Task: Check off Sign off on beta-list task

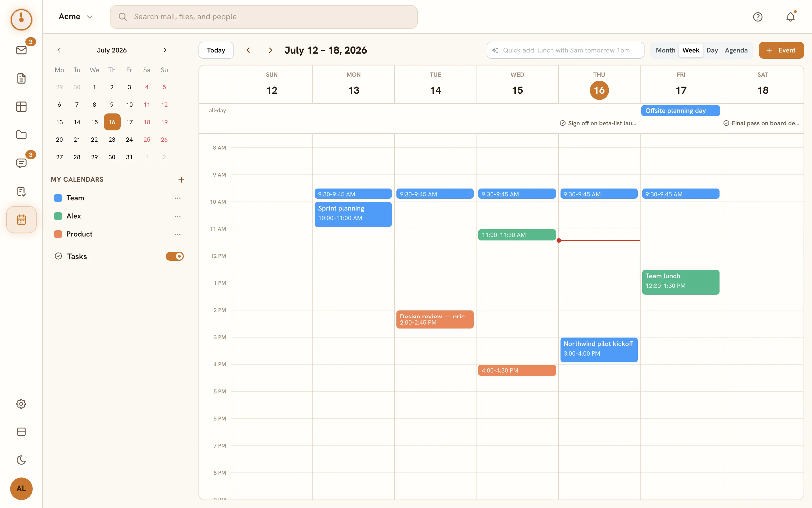Action: (x=563, y=123)
